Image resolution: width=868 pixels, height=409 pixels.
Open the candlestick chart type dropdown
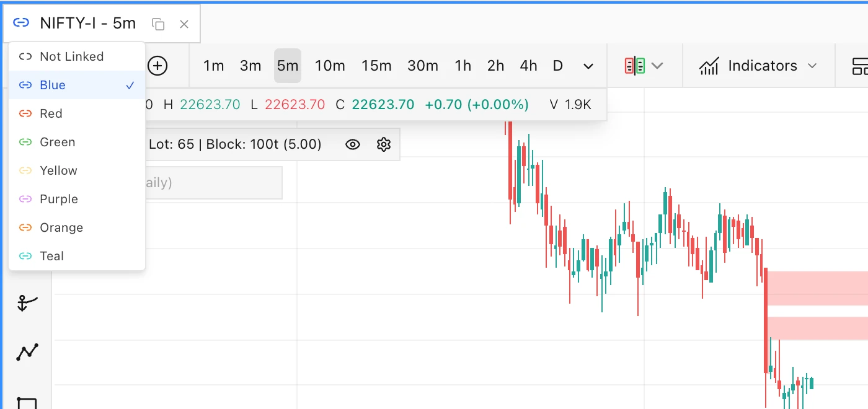click(644, 66)
